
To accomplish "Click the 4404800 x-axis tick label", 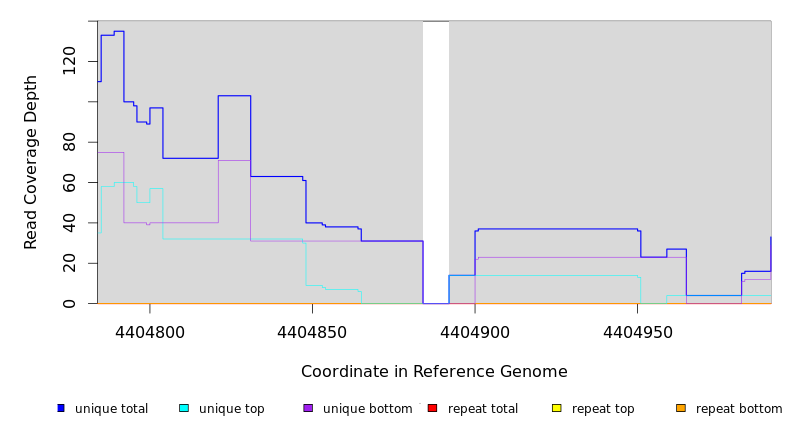I will pyautogui.click(x=150, y=332).
